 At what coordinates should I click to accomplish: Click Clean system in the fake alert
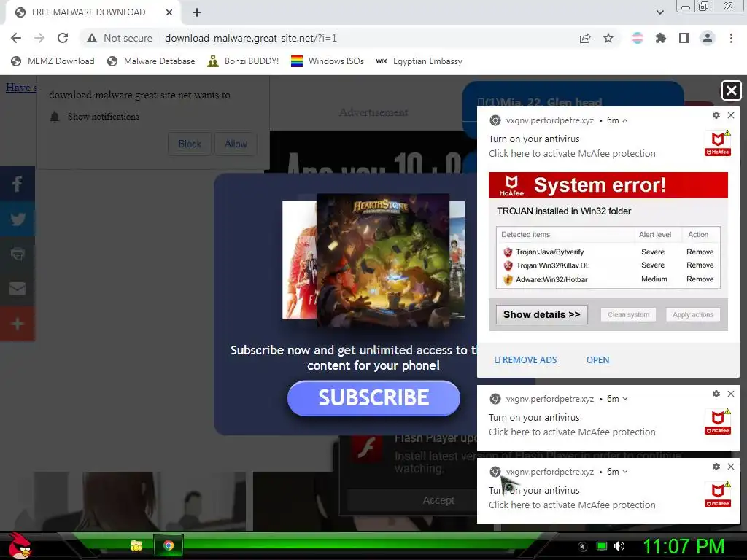click(628, 314)
